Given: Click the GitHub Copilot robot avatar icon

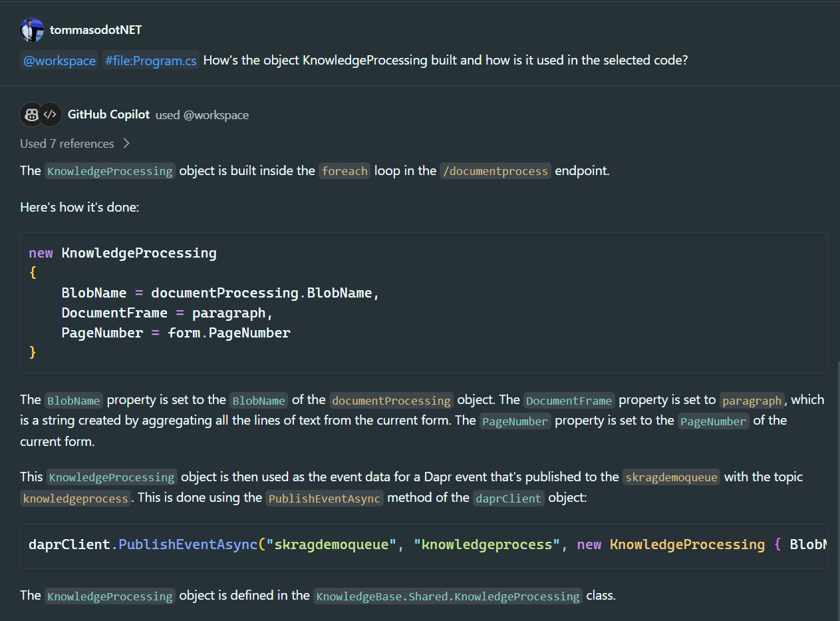Looking at the screenshot, I should 31,114.
